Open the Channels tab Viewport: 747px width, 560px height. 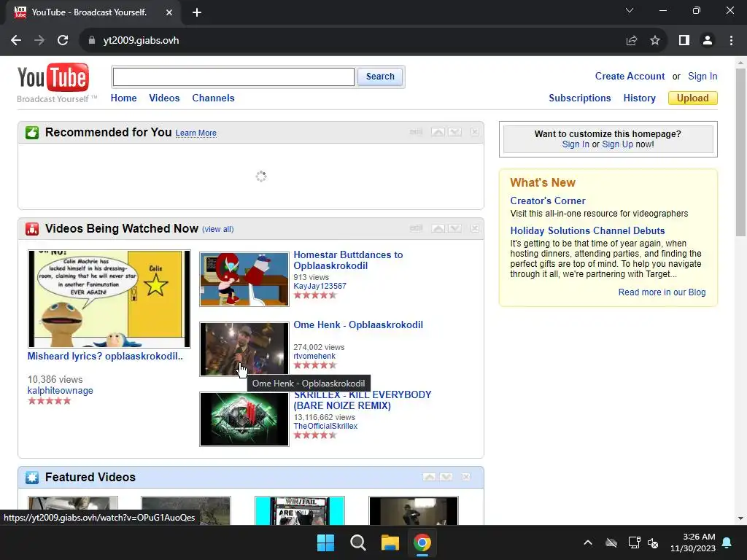[214, 98]
